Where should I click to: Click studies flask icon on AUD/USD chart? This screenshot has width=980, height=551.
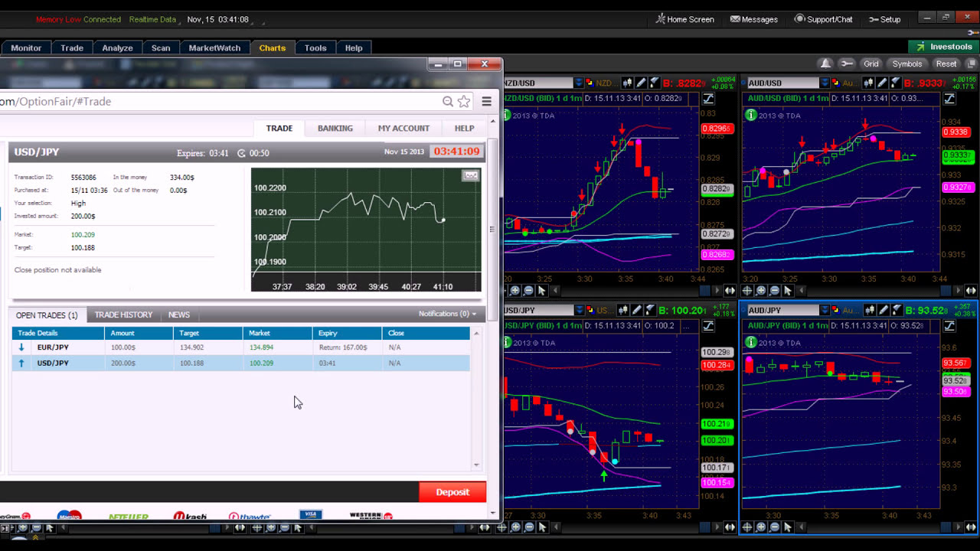point(894,83)
